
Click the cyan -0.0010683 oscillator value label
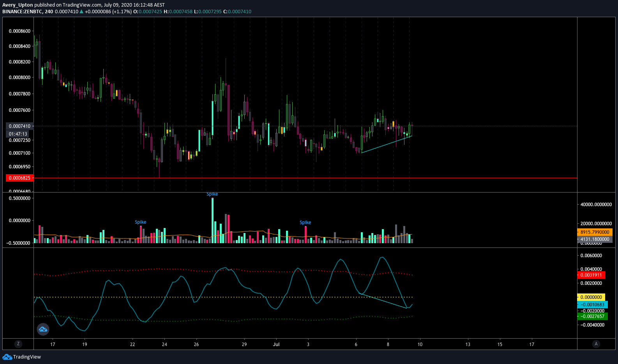(592, 305)
